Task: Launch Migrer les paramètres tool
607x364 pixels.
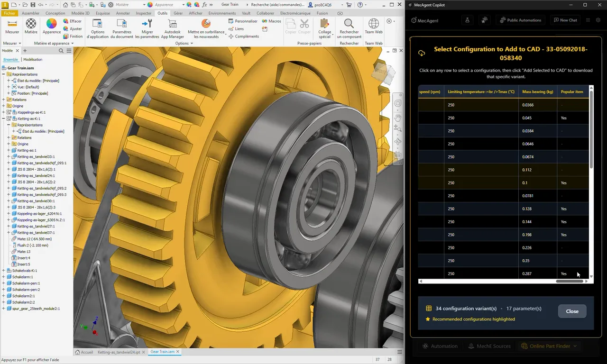Action: 147,28
